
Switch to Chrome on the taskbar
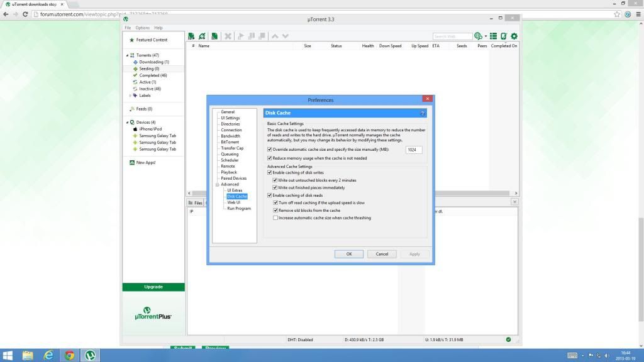(x=69, y=355)
